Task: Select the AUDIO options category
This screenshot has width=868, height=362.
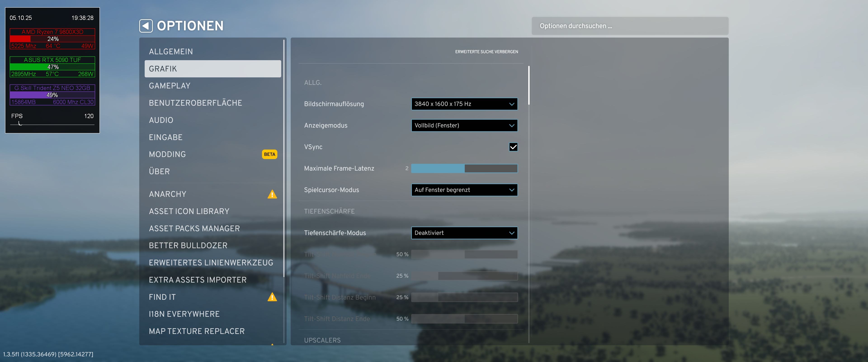Action: click(x=161, y=120)
